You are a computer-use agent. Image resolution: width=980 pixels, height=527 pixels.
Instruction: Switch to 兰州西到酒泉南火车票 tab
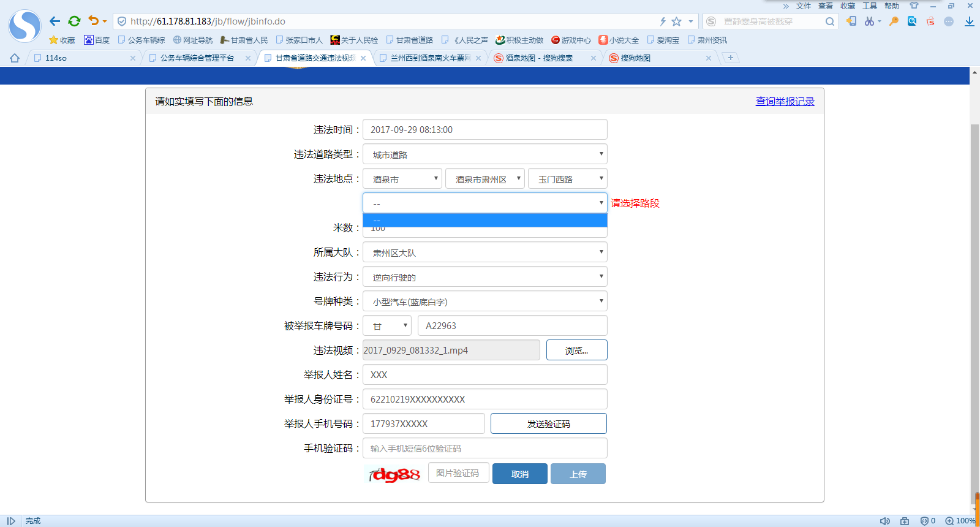(x=429, y=58)
